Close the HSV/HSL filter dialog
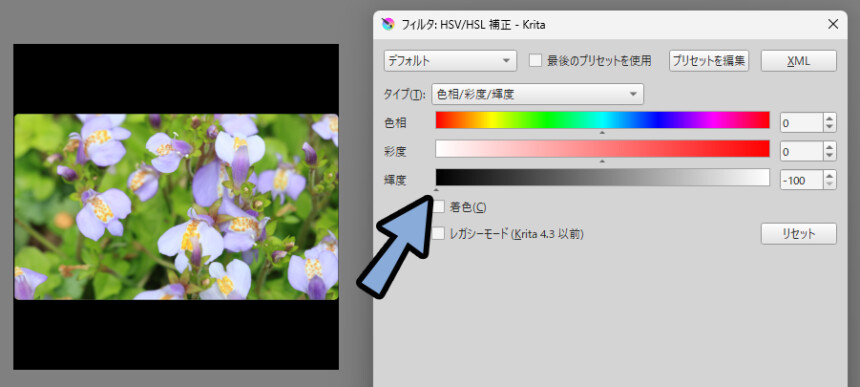The width and height of the screenshot is (860, 387). [x=833, y=24]
